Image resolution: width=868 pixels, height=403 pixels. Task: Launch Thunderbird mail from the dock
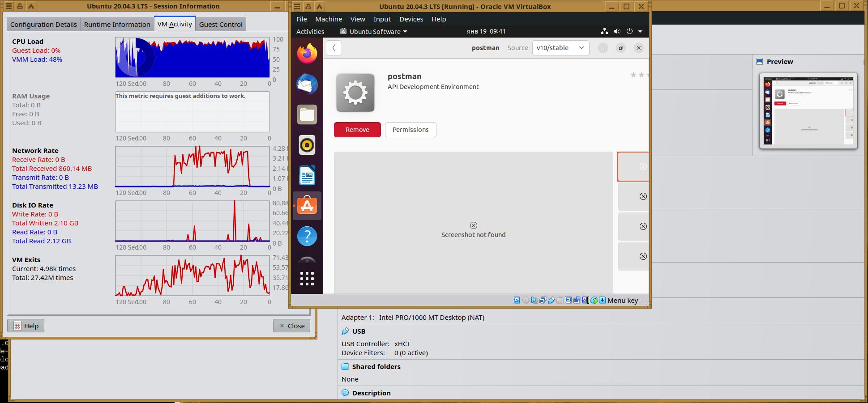[x=307, y=84]
